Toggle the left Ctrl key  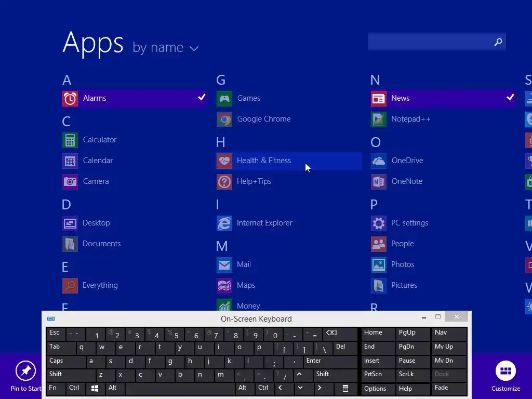coord(76,388)
